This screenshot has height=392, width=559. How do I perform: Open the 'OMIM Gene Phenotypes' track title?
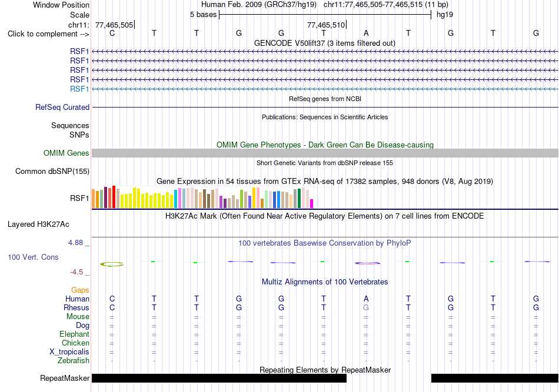325,145
